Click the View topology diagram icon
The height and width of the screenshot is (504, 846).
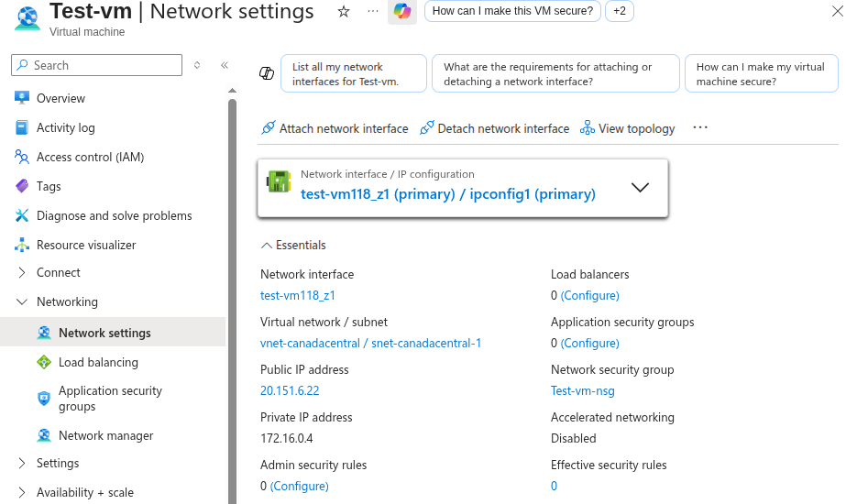pyautogui.click(x=587, y=128)
